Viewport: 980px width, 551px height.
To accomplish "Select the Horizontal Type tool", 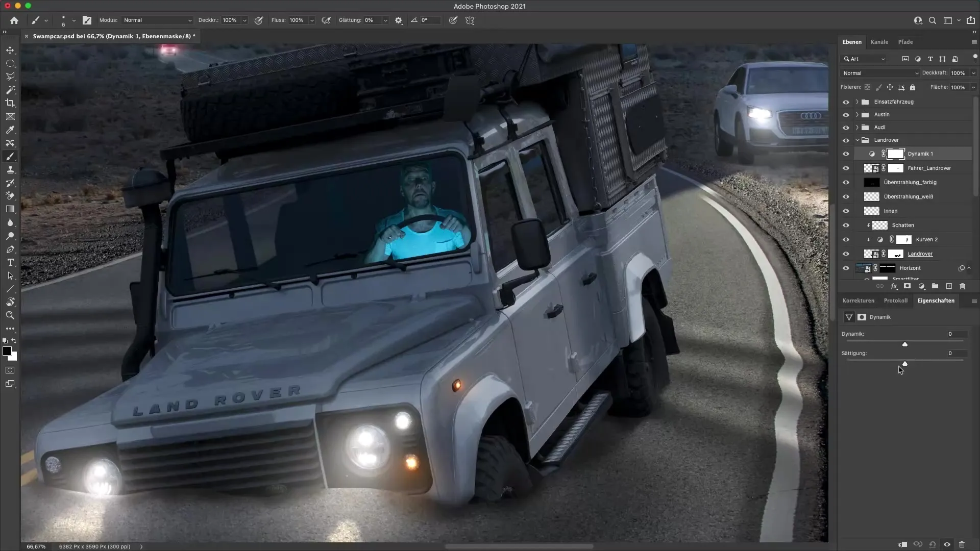I will pos(10,262).
